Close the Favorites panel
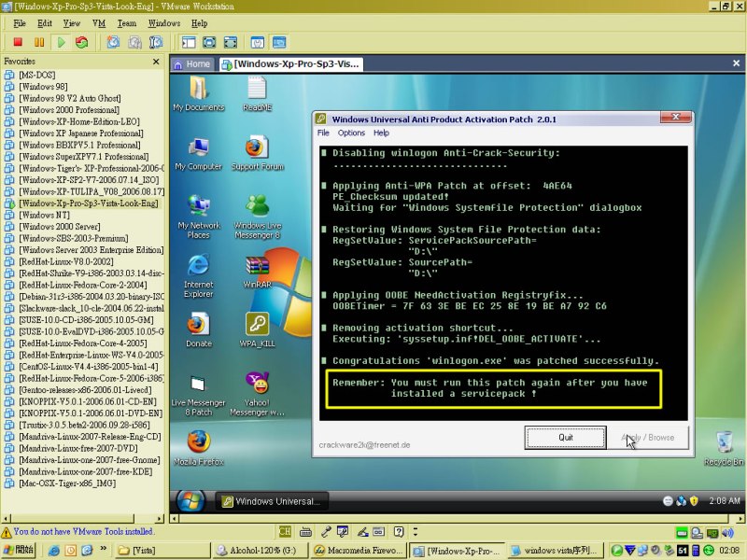The image size is (747, 560). [x=156, y=62]
